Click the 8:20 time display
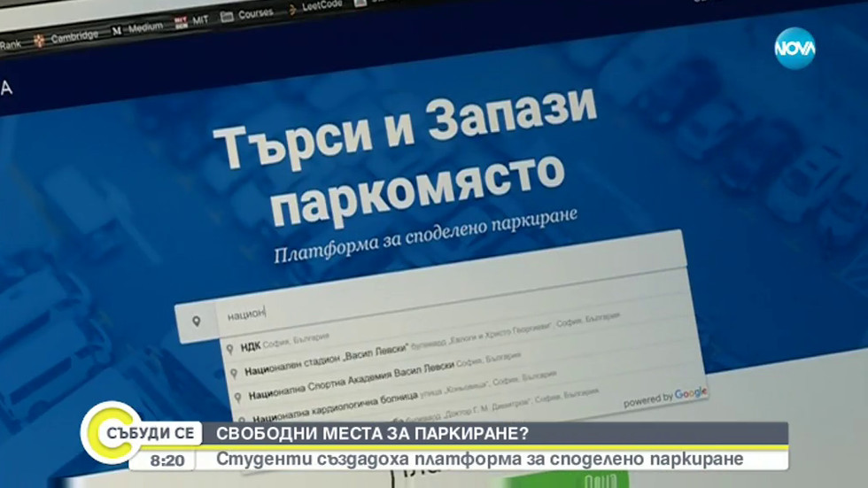 tap(167, 461)
